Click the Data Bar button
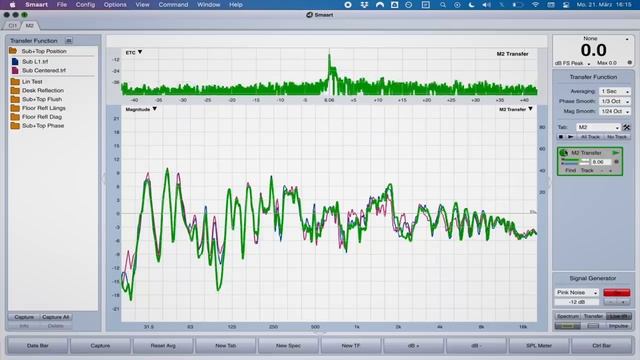 pyautogui.click(x=38, y=346)
